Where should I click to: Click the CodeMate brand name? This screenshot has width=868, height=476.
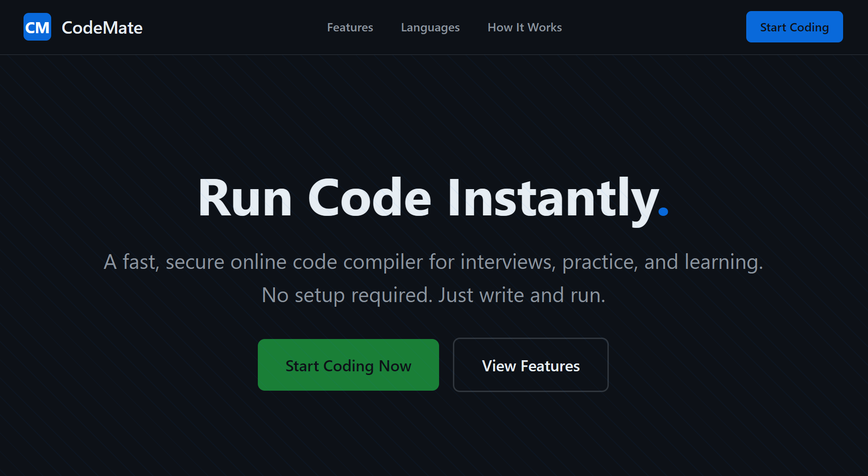click(102, 28)
